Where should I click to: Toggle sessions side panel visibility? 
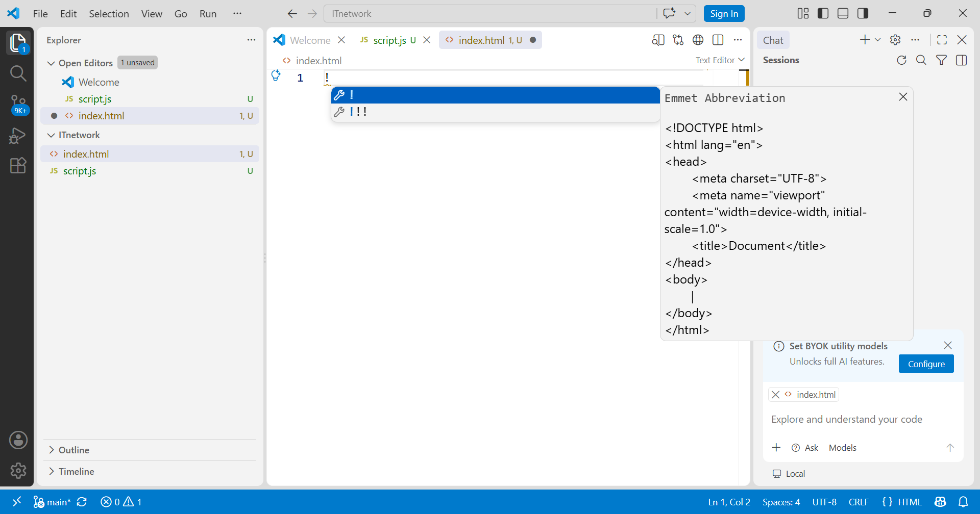(x=961, y=60)
